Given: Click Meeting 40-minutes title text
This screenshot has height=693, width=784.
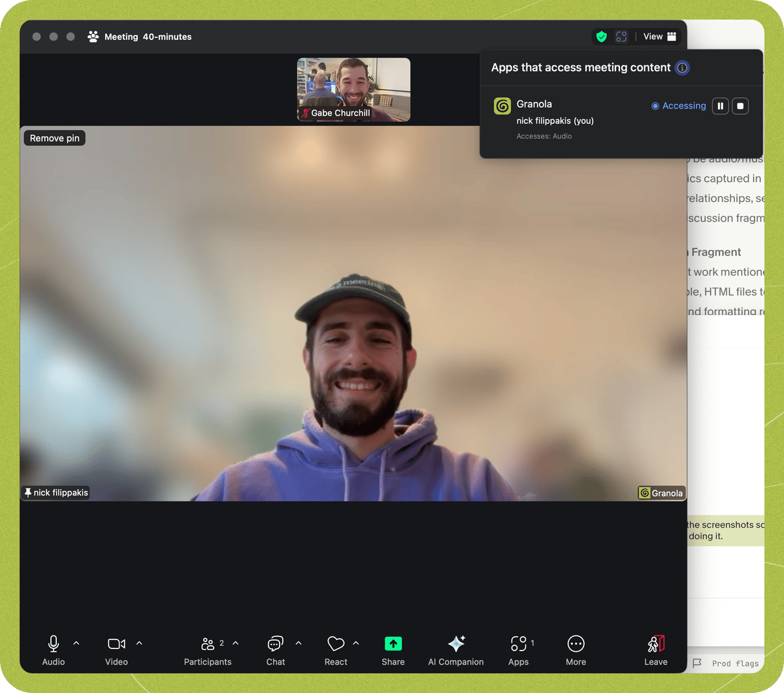Looking at the screenshot, I should [148, 37].
